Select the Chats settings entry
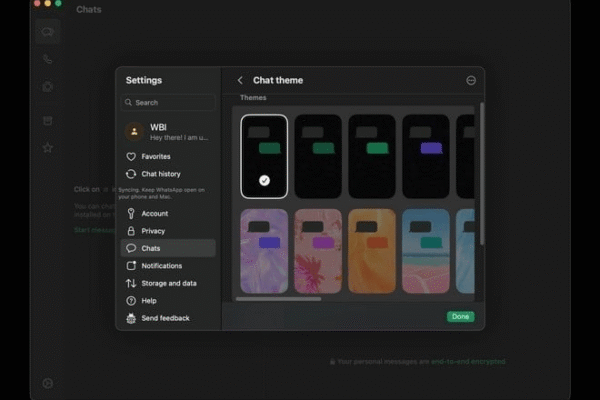Viewport: 600px width, 400px height. 168,248
